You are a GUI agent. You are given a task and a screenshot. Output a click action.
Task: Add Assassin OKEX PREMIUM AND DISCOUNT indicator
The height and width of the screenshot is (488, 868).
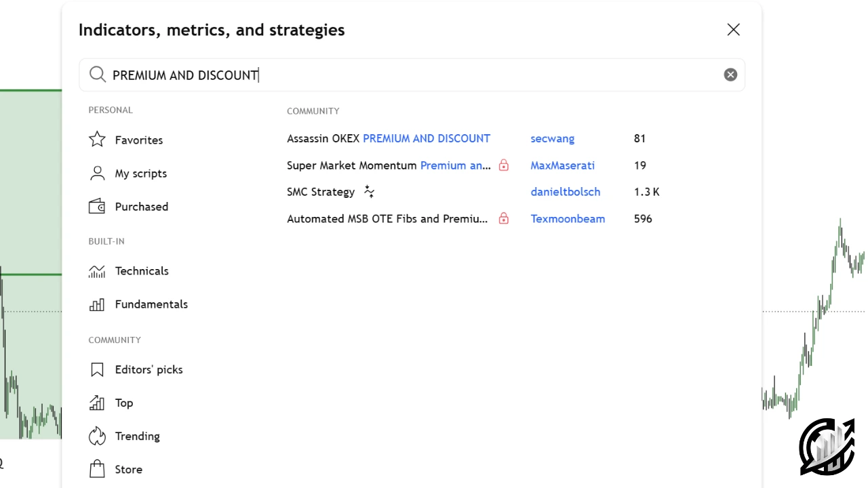(x=389, y=138)
